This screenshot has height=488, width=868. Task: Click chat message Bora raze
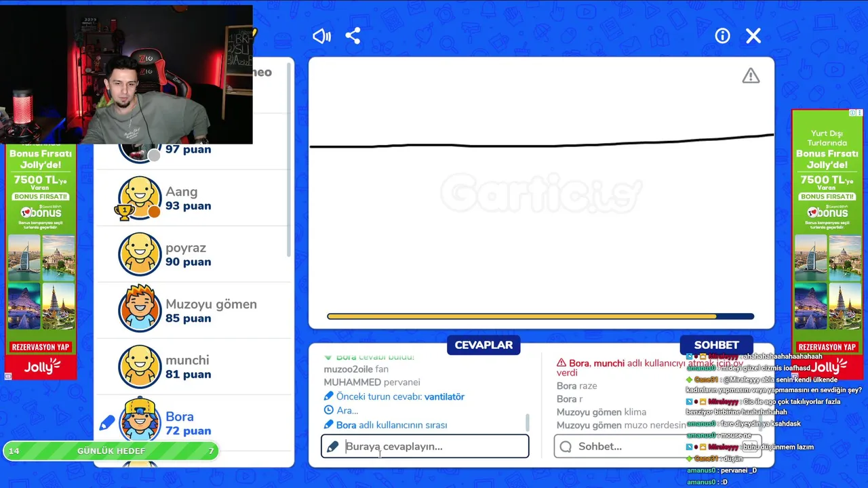[576, 386]
